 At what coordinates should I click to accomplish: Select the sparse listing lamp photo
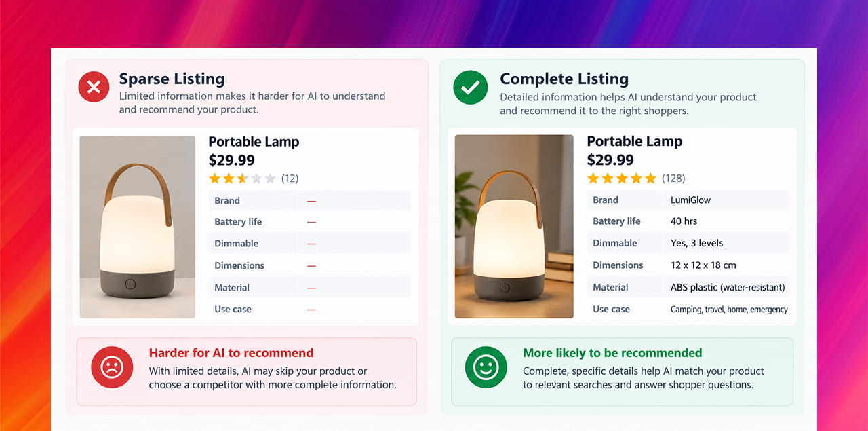(x=138, y=227)
